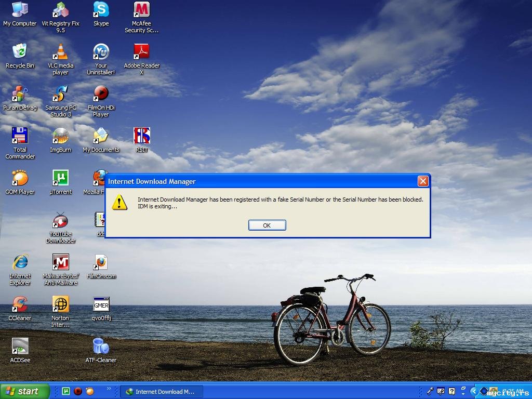Select the My Documents desktop icon
The width and height of the screenshot is (532, 399).
click(x=101, y=140)
